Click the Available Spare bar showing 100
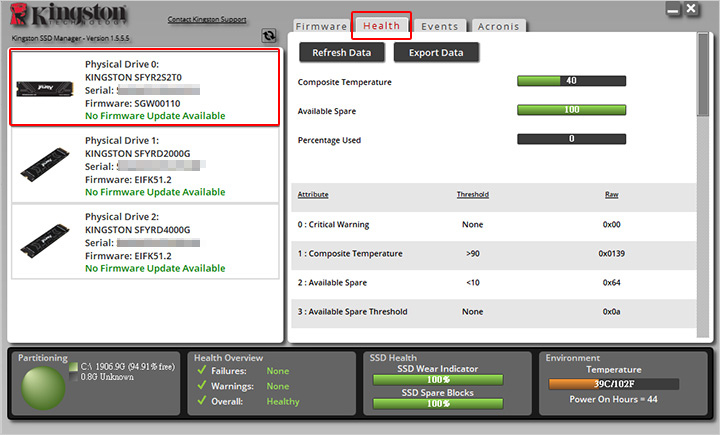The height and width of the screenshot is (435, 720). 572,110
